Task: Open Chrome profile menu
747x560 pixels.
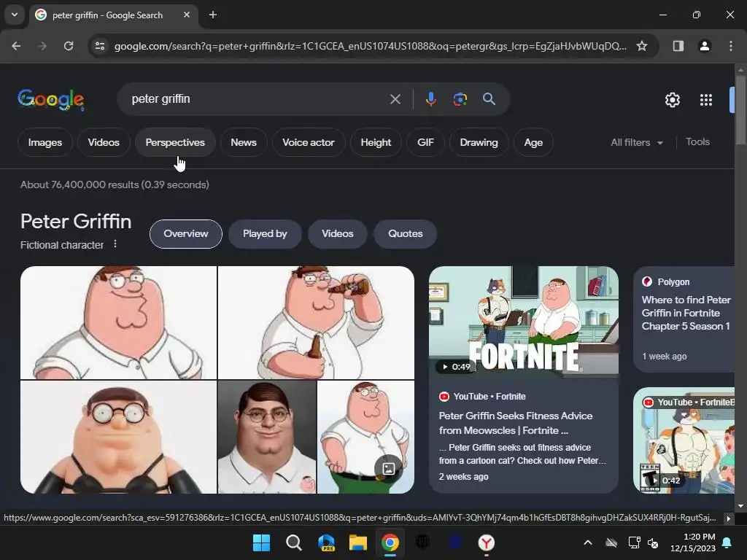Action: coord(704,46)
